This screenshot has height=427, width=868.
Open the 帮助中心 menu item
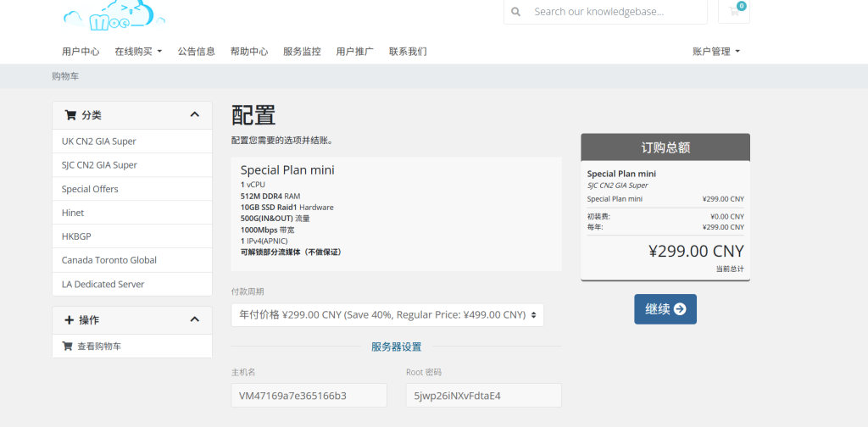coord(249,52)
